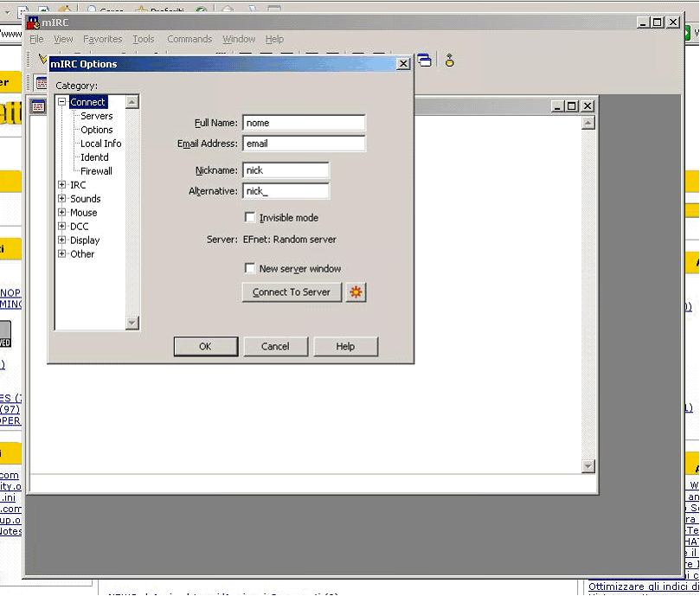Click the category tree scroll down arrow
The width and height of the screenshot is (700, 596).
coord(132,323)
